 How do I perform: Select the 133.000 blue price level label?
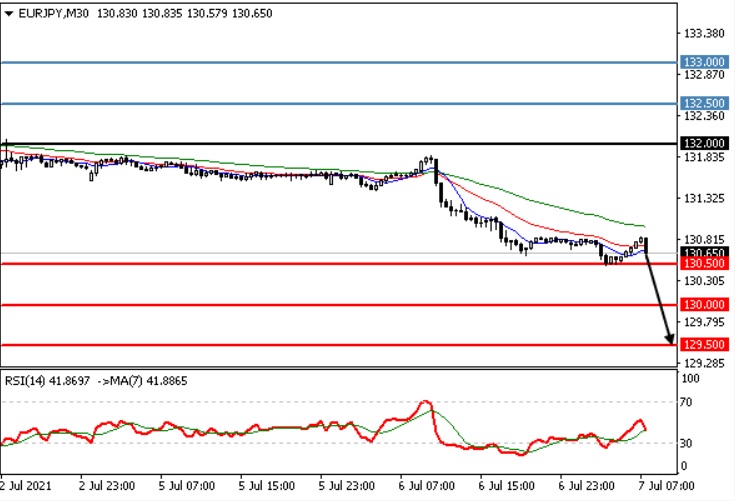(704, 62)
